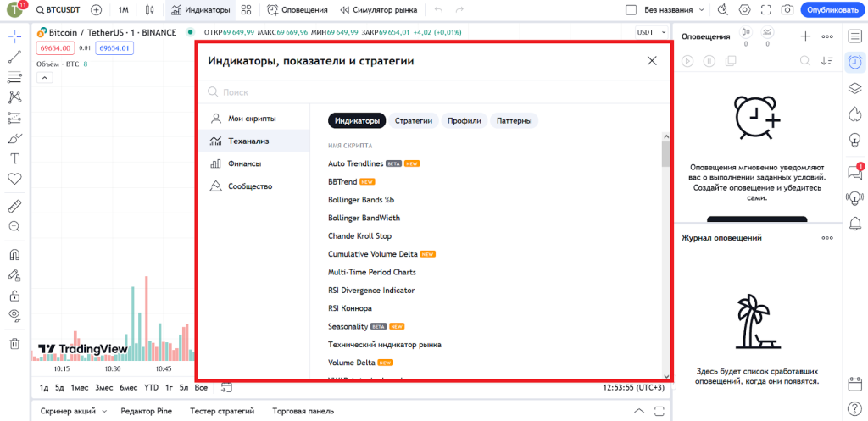The height and width of the screenshot is (421, 868).
Task: Change the 1M time interval
Action: (124, 10)
